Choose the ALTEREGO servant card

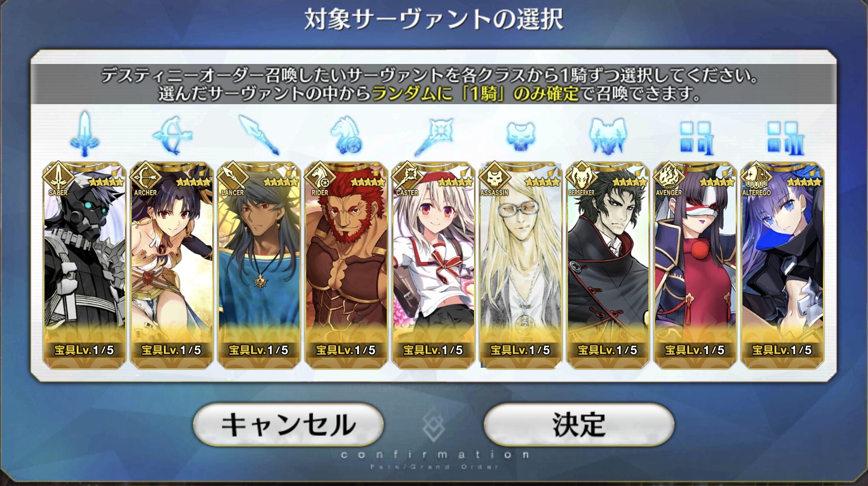pos(782,265)
